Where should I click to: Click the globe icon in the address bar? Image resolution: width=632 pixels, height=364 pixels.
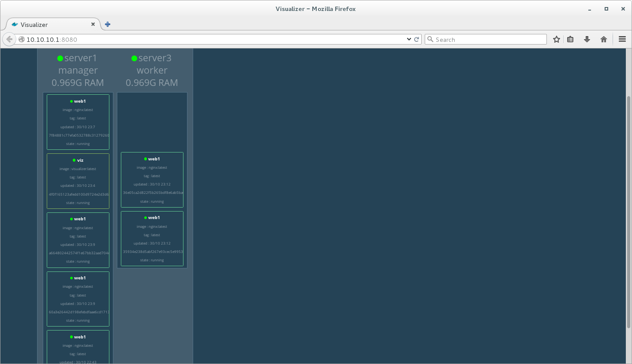click(x=22, y=39)
